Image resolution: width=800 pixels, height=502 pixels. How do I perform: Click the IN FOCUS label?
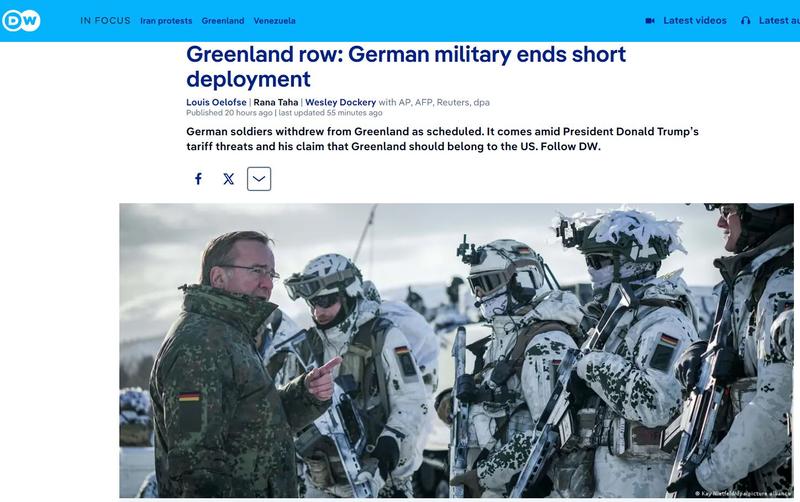[105, 21]
